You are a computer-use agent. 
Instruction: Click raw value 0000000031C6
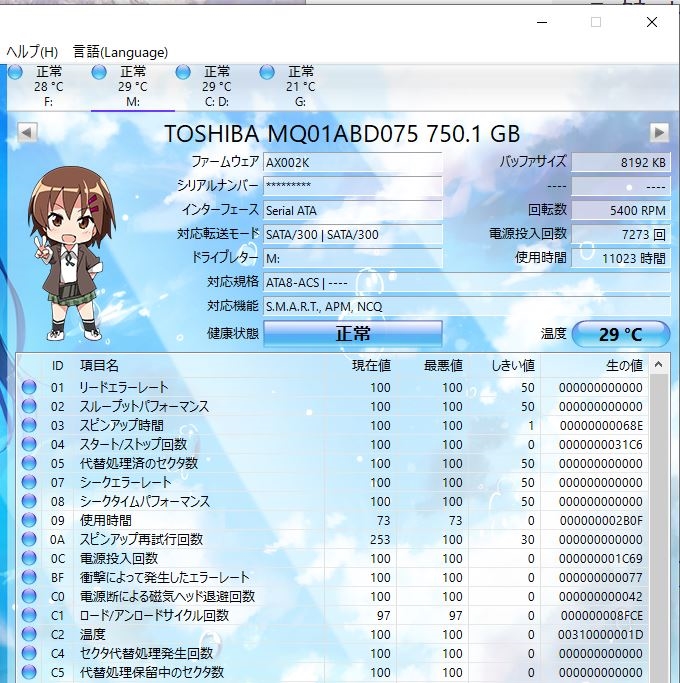click(x=601, y=445)
